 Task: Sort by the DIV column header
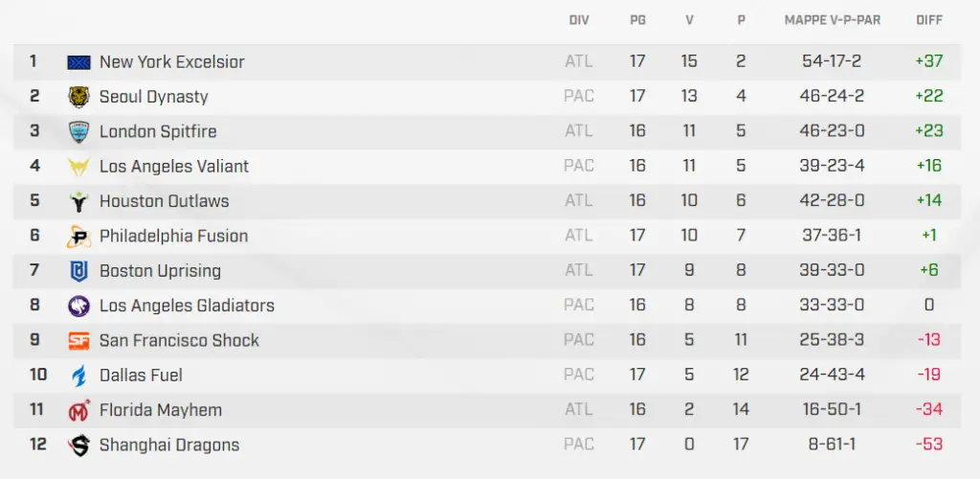tap(579, 21)
